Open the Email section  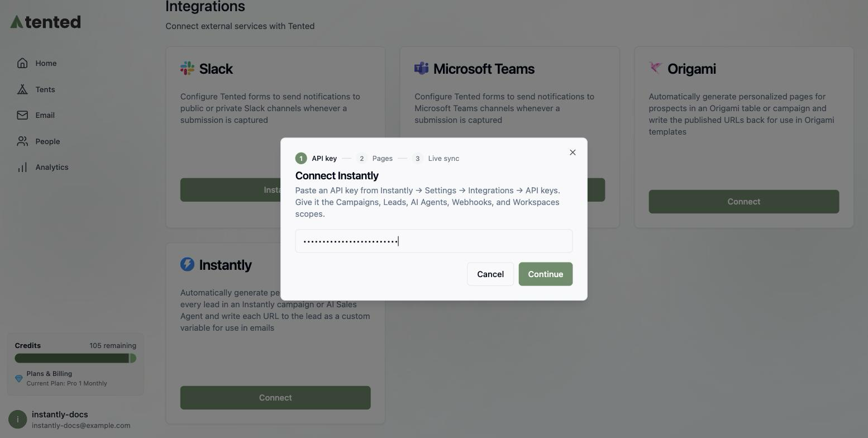[45, 115]
